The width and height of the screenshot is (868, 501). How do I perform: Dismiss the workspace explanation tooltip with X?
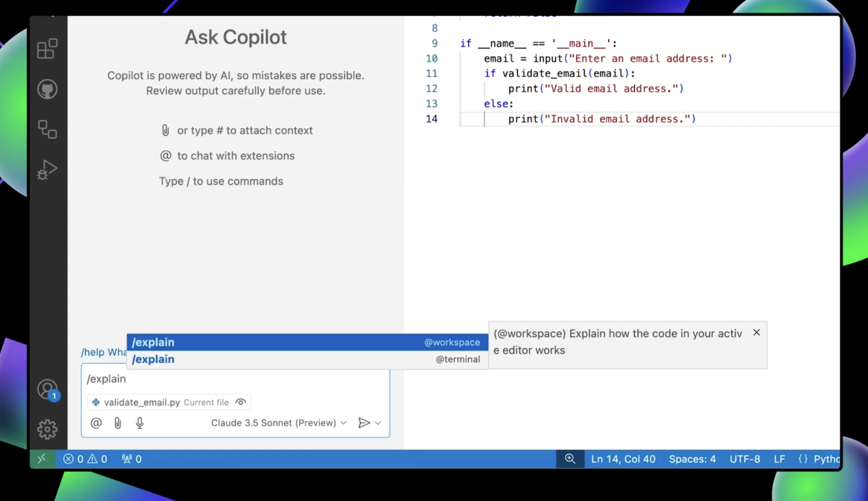(x=756, y=332)
